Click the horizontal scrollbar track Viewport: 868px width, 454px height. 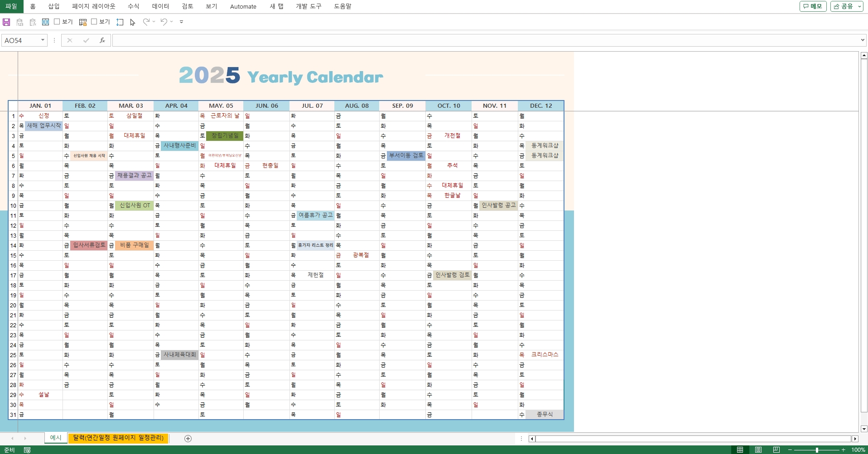[x=693, y=439]
